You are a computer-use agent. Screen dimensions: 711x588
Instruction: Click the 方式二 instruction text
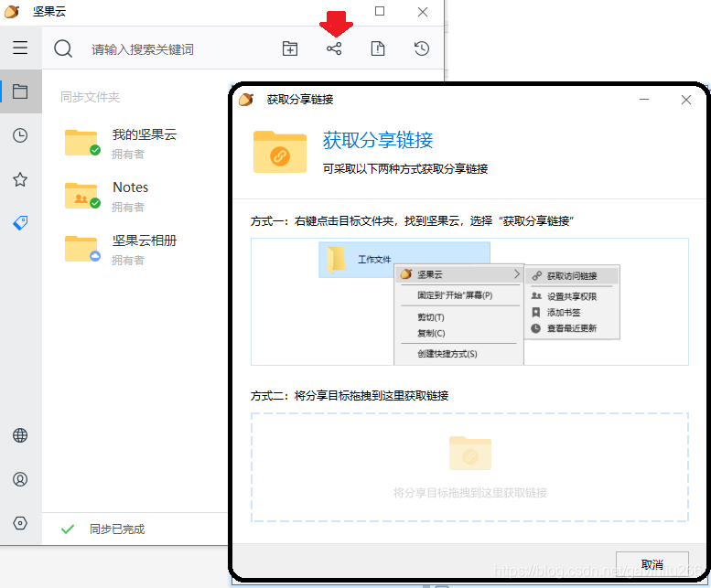(350, 395)
